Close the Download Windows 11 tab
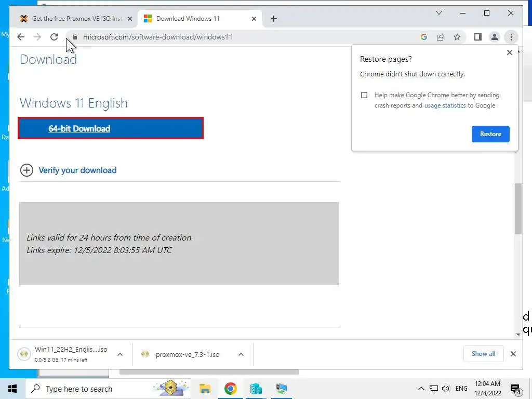 point(254,19)
